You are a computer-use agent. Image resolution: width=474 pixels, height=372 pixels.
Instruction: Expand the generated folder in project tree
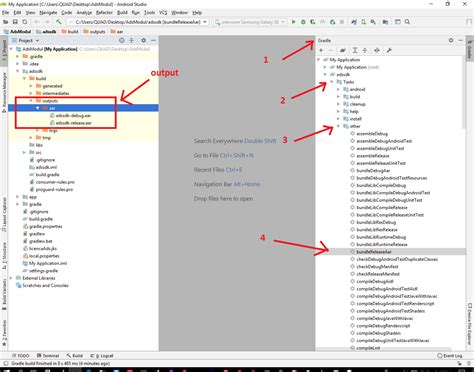(x=31, y=86)
